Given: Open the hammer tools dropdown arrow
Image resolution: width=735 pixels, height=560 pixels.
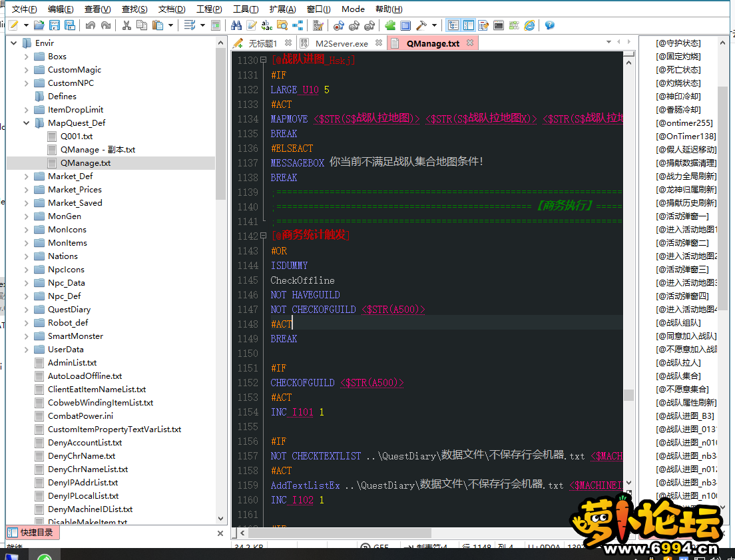Looking at the screenshot, I should (x=434, y=25).
